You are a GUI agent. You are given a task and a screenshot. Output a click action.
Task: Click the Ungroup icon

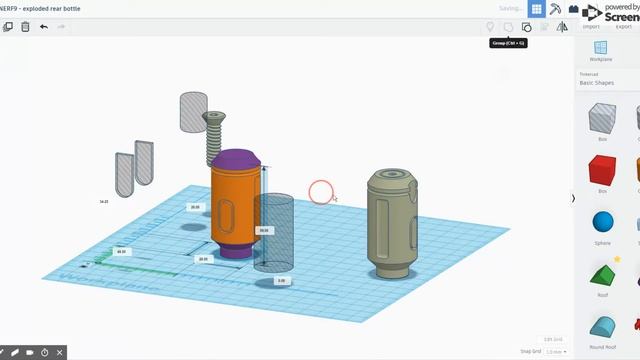[x=527, y=27]
